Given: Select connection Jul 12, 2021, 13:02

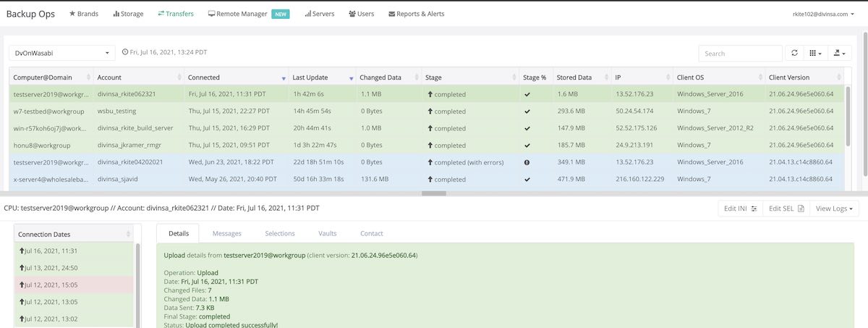Looking at the screenshot, I should tap(74, 319).
